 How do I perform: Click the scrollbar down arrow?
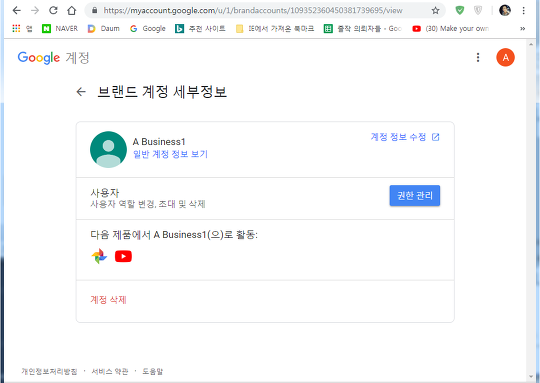[531, 377]
